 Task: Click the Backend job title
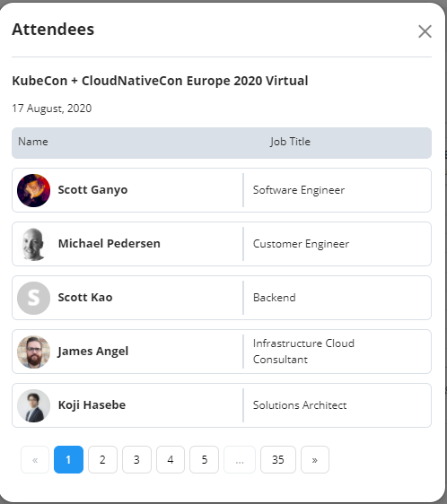pos(274,298)
